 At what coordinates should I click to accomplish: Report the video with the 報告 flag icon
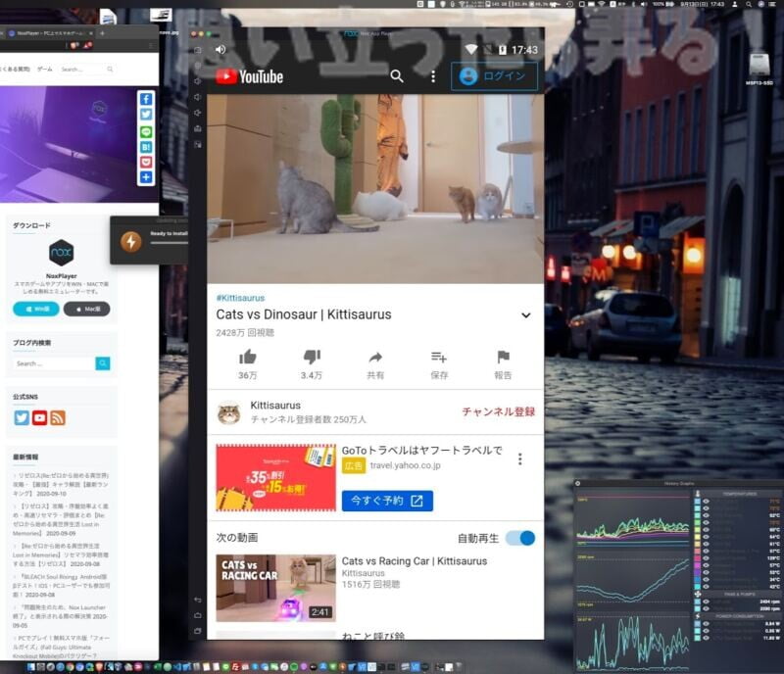click(503, 357)
